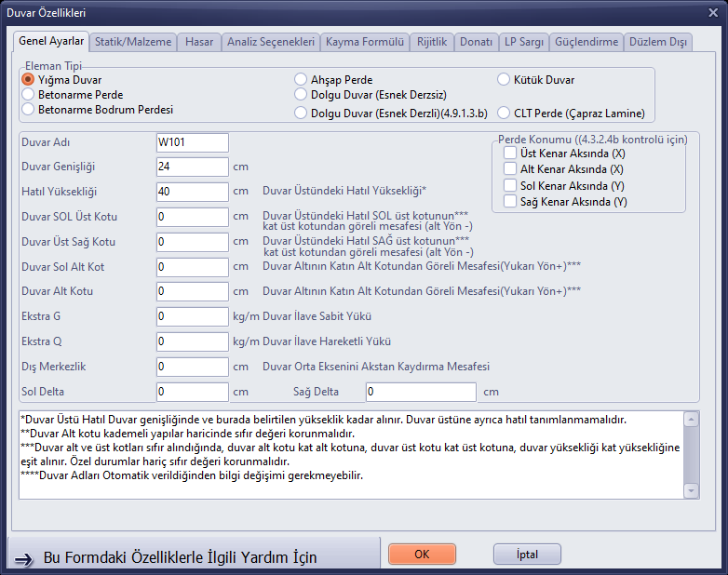Open the Statik/Malzeme tab
Screen dimensions: 728x575
(133, 42)
